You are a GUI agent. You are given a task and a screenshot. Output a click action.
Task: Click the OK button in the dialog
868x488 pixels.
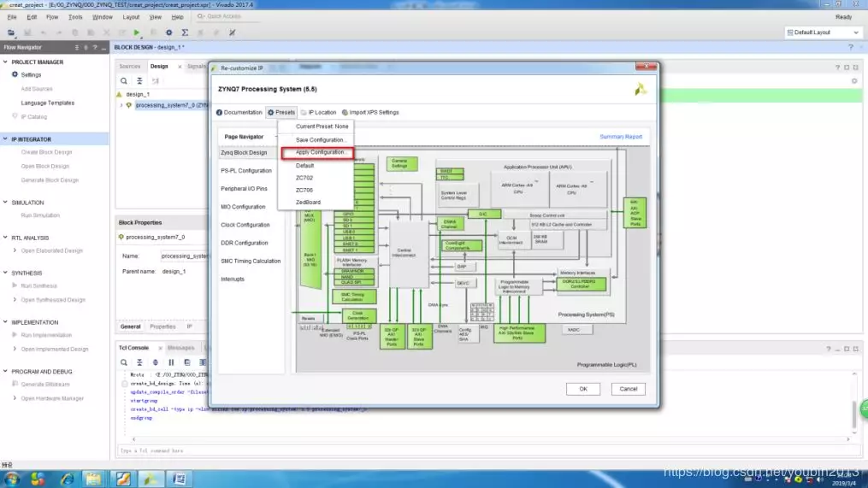pyautogui.click(x=583, y=389)
